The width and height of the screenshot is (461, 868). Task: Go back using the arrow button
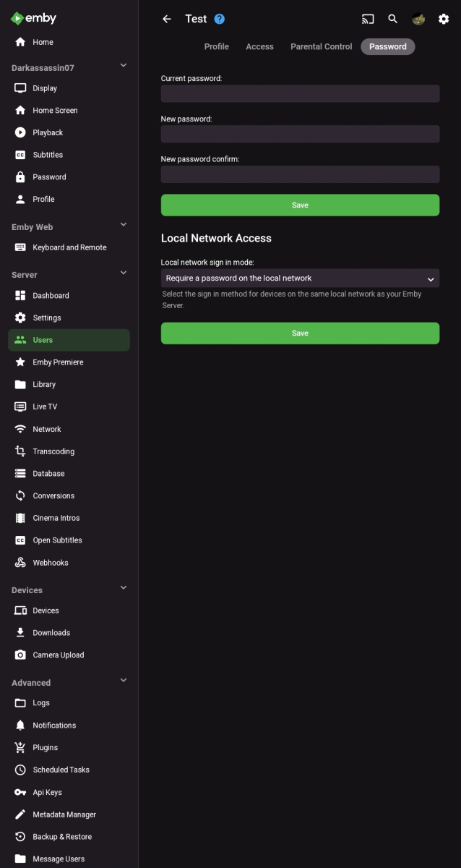[166, 19]
